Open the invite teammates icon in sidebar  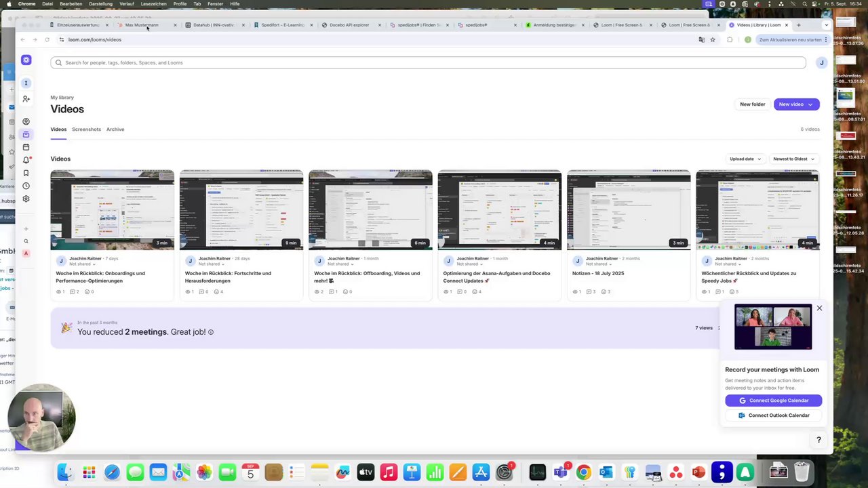pyautogui.click(x=26, y=99)
